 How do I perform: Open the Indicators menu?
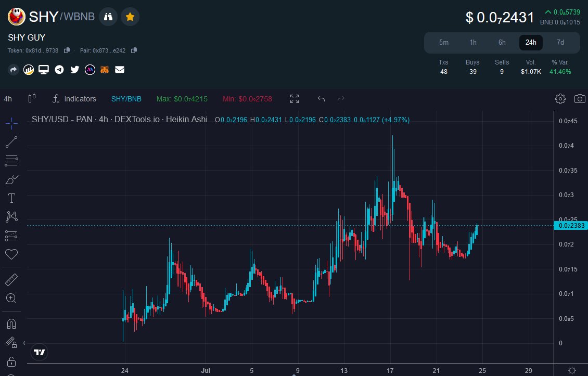(74, 99)
